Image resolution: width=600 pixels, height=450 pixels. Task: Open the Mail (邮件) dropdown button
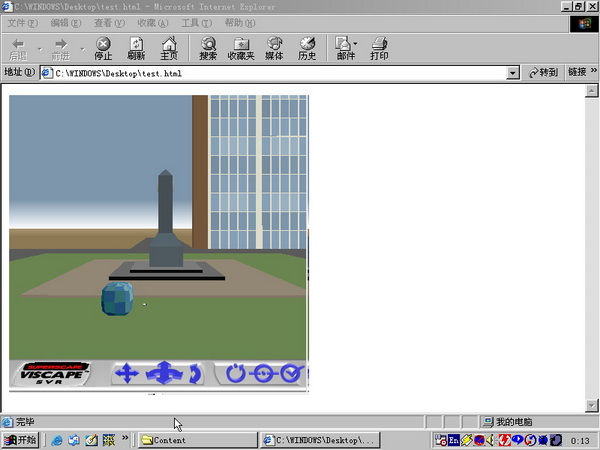[x=346, y=49]
